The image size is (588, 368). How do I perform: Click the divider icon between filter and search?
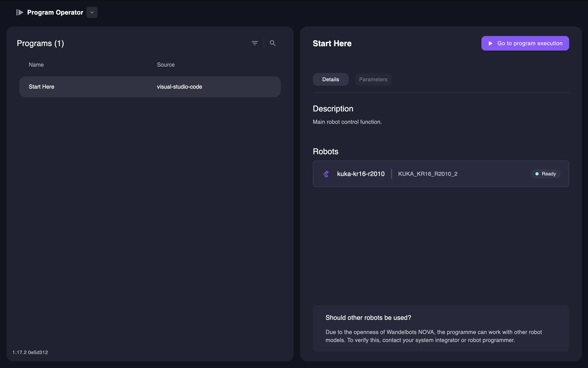coord(264,43)
